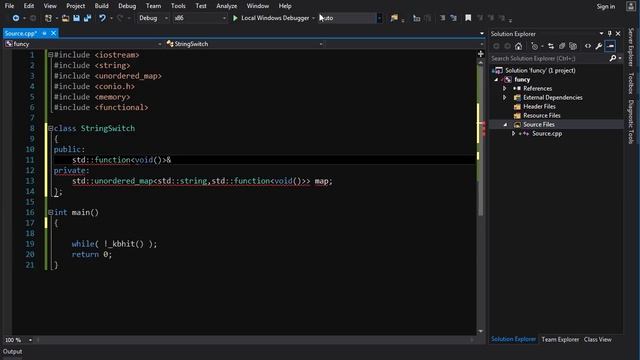Click the bookmark toolbar icon
The image size is (640, 360).
coord(468,18)
